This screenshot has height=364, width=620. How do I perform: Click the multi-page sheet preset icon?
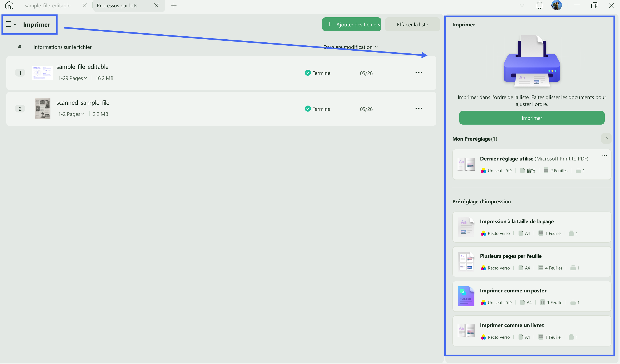point(466,261)
